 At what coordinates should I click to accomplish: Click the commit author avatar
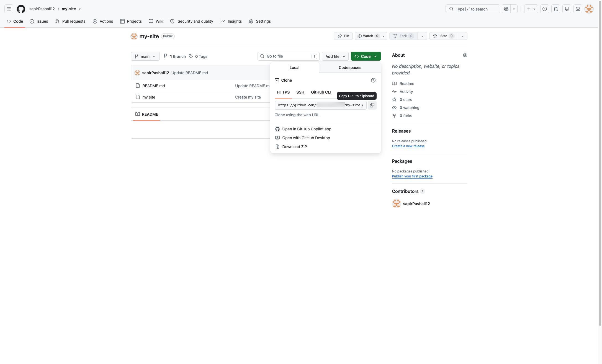click(137, 73)
